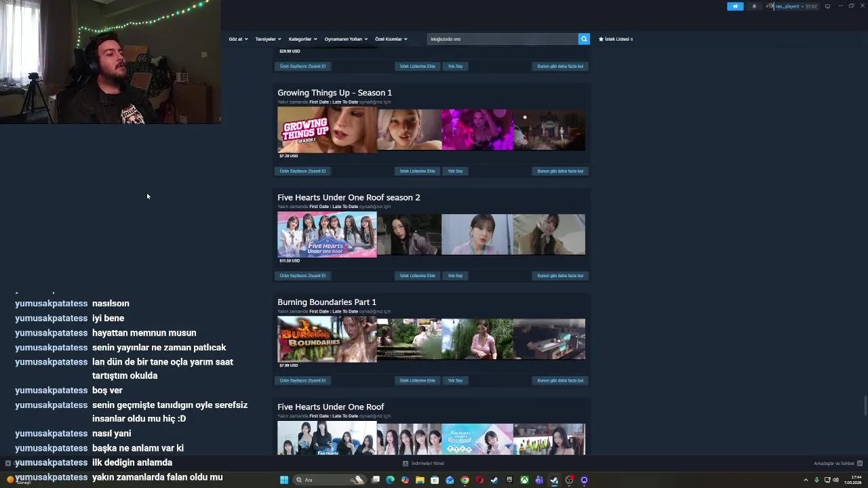868x488 pixels.
Task: Click İstek Listesine Ekle under Five Hearts season 2
Action: tap(417, 276)
